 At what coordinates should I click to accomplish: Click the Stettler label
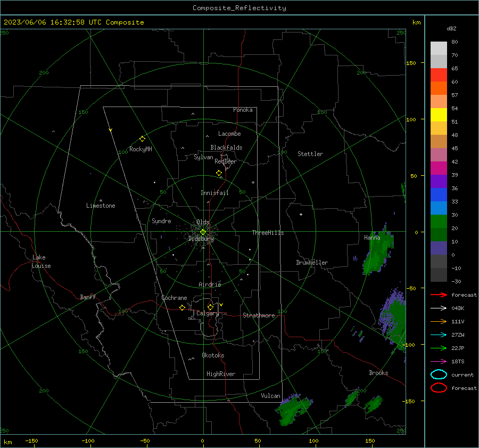click(310, 154)
